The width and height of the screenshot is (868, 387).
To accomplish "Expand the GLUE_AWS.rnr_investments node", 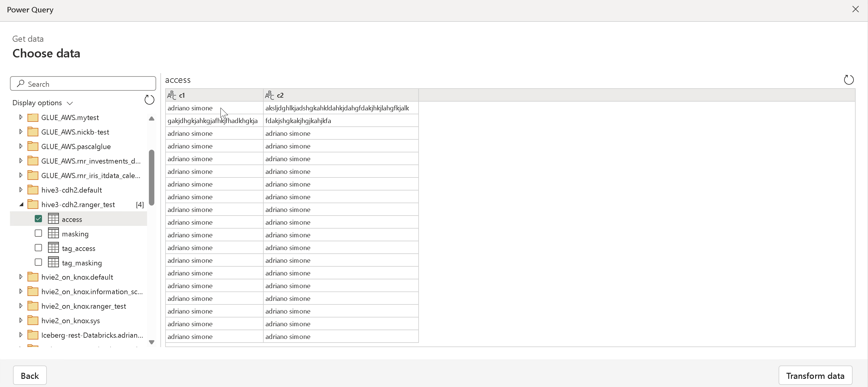I will pyautogui.click(x=21, y=161).
